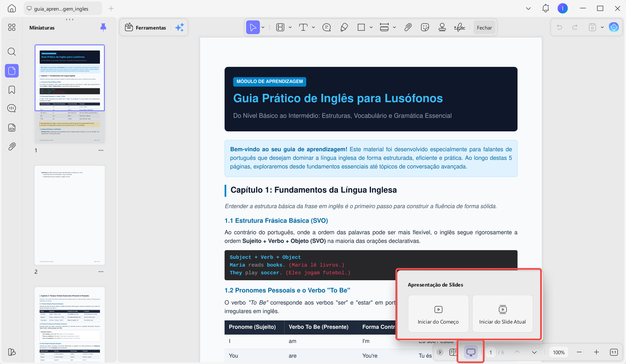Image resolution: width=626 pixels, height=364 pixels.
Task: Open the user profile avatar
Action: [563, 8]
